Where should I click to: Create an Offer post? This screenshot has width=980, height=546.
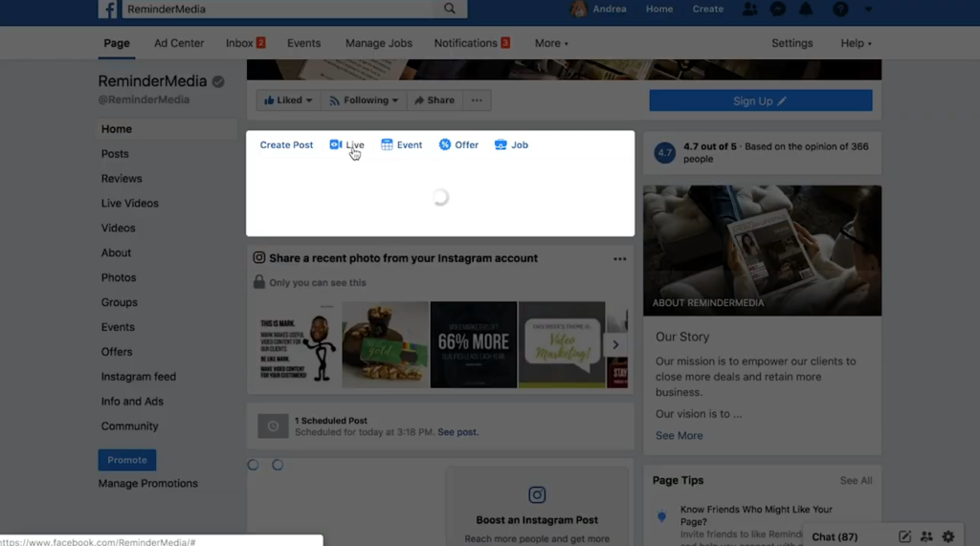coord(458,145)
